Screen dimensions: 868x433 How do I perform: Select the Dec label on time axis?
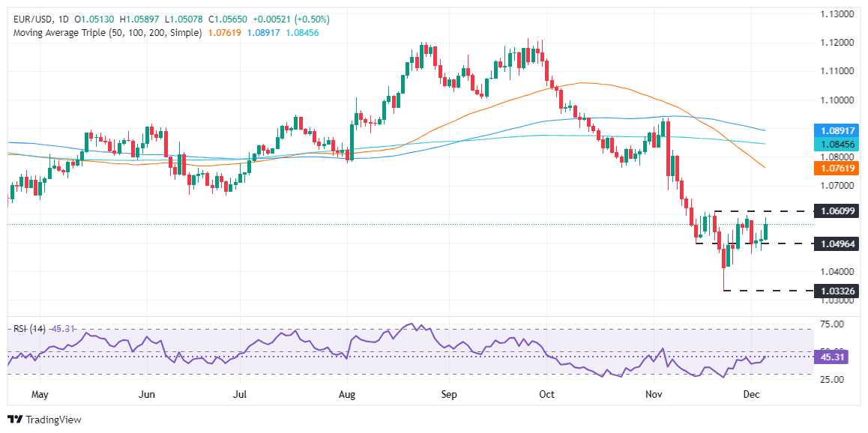click(x=753, y=393)
